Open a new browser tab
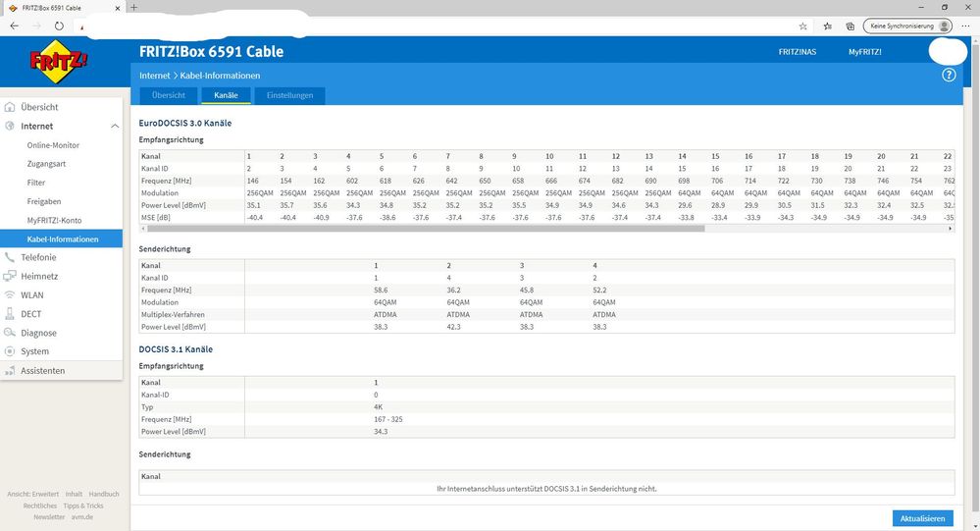This screenshot has width=980, height=531. [x=133, y=8]
